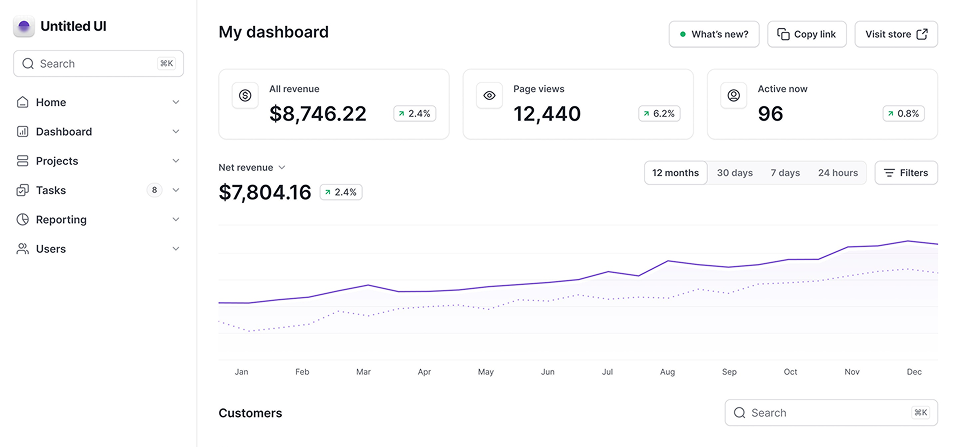This screenshot has width=960, height=447.
Task: Click the Tasks checkbox icon
Action: pyautogui.click(x=23, y=190)
